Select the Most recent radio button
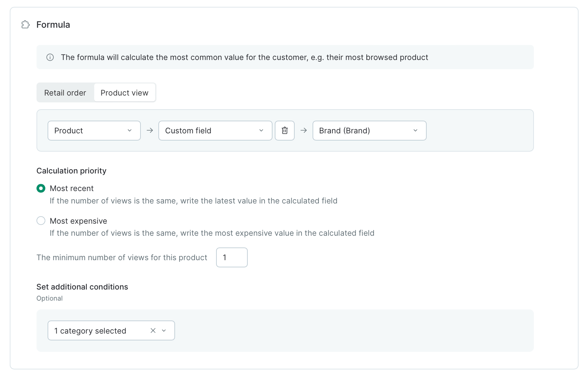This screenshot has height=373, width=588. click(x=41, y=188)
